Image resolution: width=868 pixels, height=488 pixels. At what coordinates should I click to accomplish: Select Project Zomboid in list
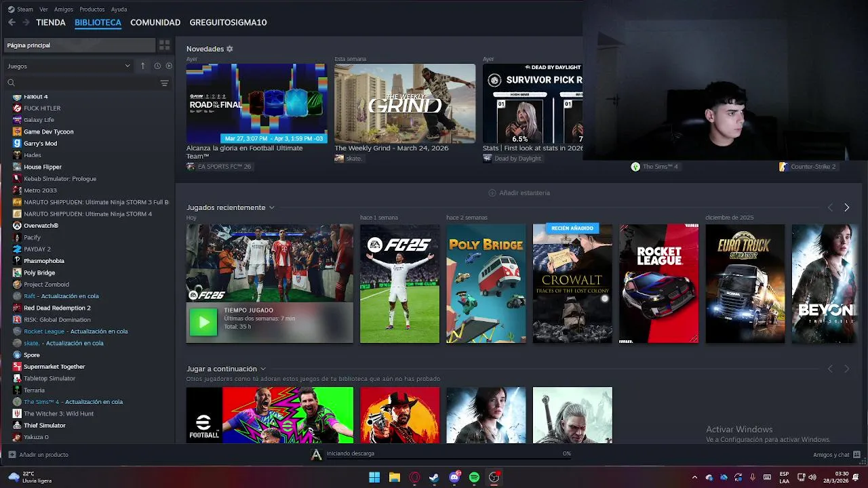click(x=46, y=285)
